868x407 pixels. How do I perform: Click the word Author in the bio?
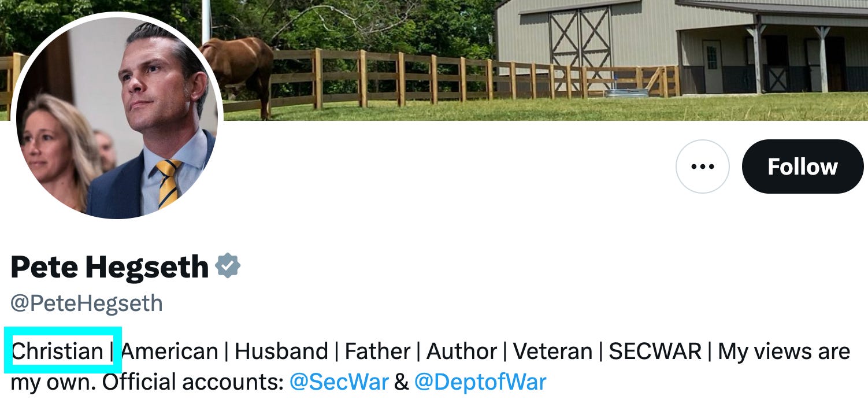(462, 351)
